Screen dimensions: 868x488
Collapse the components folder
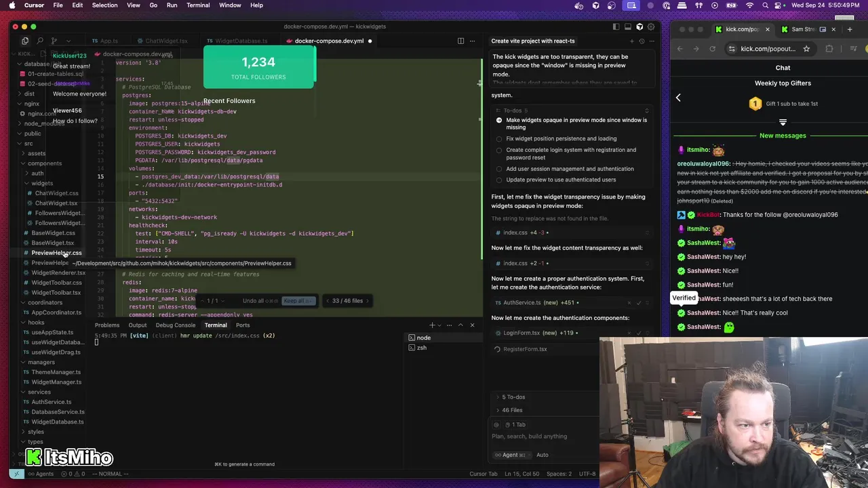point(44,163)
